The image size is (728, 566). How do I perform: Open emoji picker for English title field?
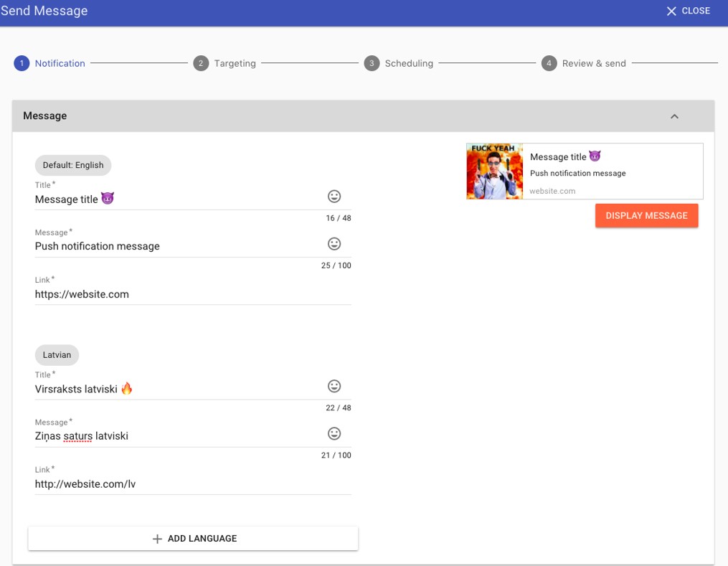[334, 197]
